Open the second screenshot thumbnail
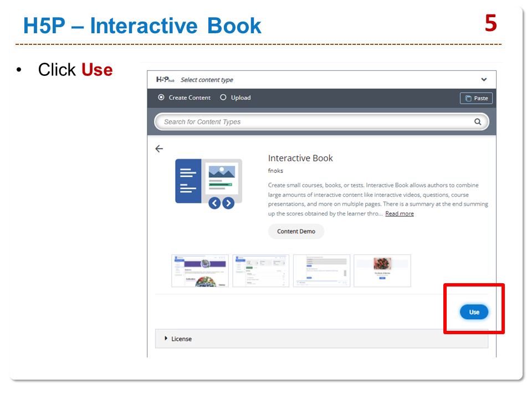532x399 pixels. click(x=260, y=270)
